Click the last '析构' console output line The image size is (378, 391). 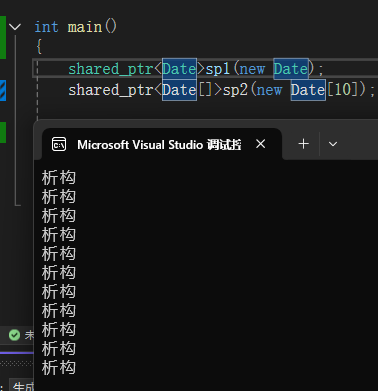pyautogui.click(x=59, y=368)
